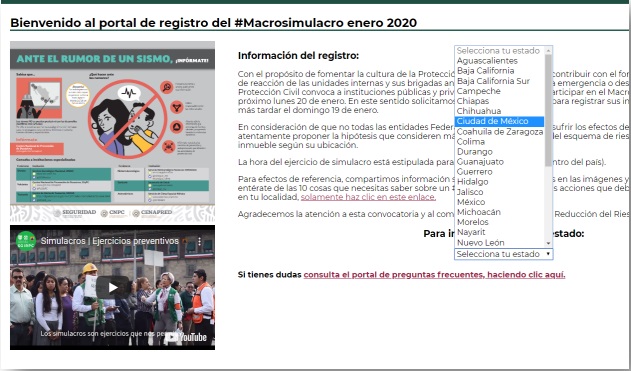Click the state list scrollbar thumb
The height and width of the screenshot is (371, 631).
[548, 110]
